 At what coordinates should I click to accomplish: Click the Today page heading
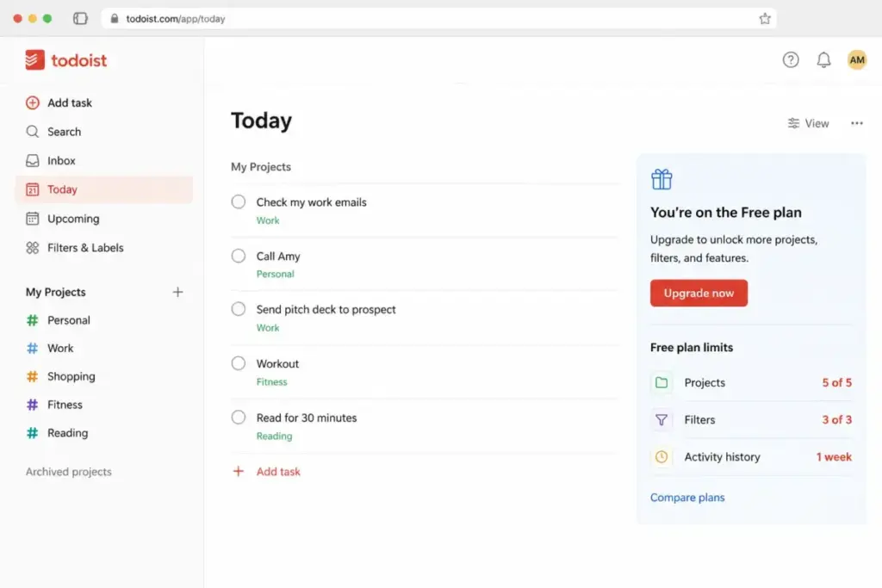coord(262,121)
